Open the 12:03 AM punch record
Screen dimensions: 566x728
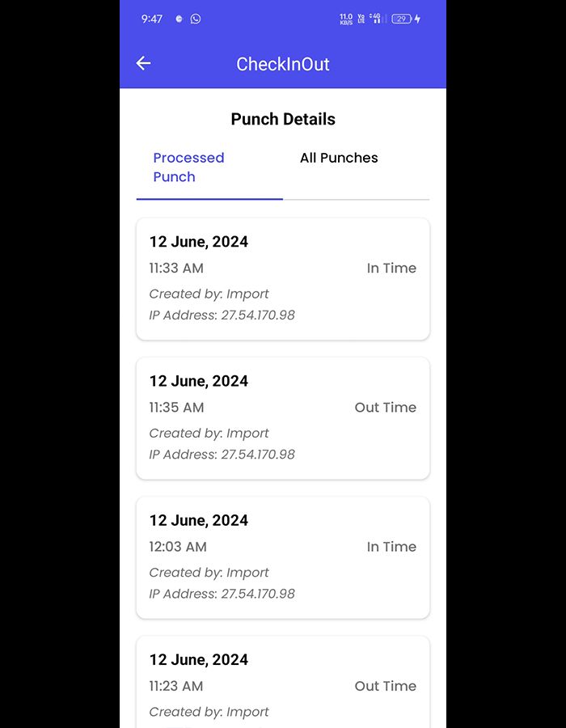point(282,557)
